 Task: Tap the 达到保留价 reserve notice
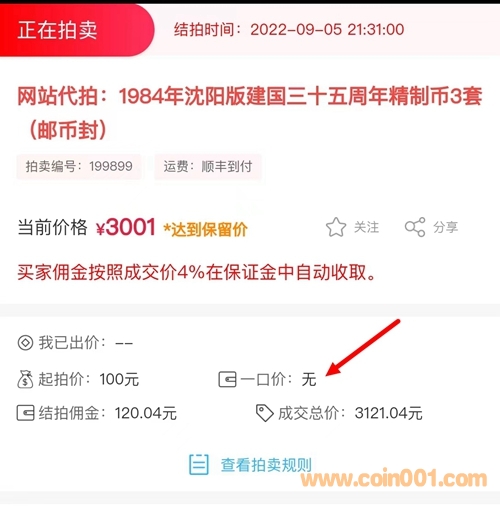pyautogui.click(x=205, y=229)
